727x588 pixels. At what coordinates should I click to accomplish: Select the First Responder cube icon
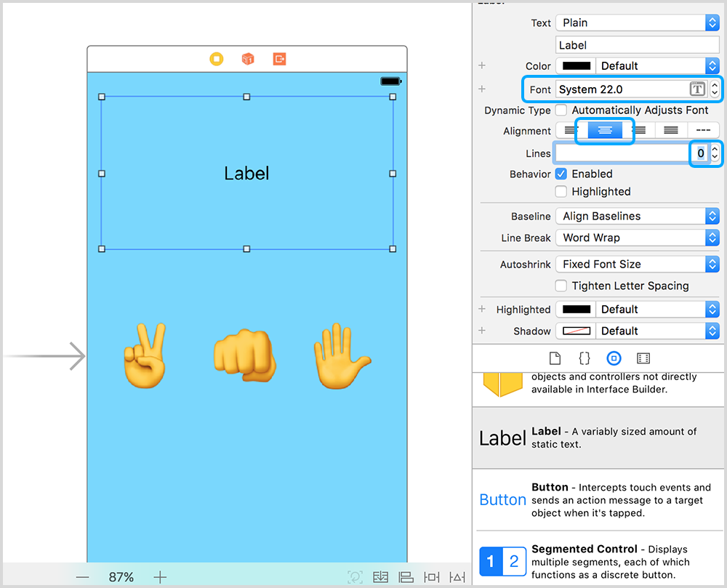(x=248, y=59)
